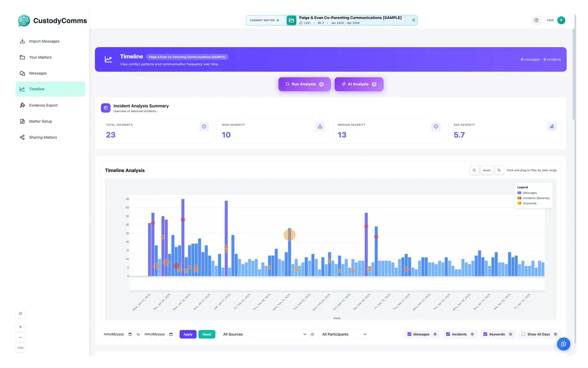The height and width of the screenshot is (368, 588).
Task: Open the All Sources dropdown
Action: pyautogui.click(x=265, y=335)
